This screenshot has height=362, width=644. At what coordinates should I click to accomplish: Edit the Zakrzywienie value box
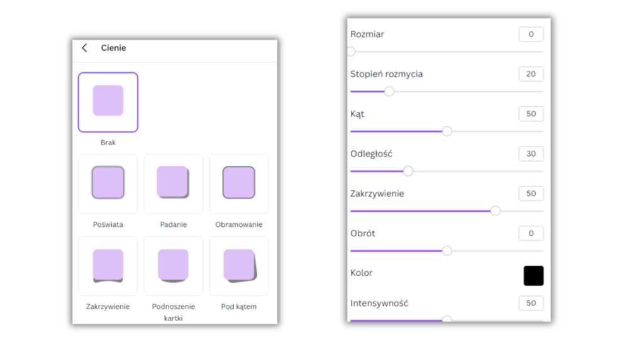[531, 194]
